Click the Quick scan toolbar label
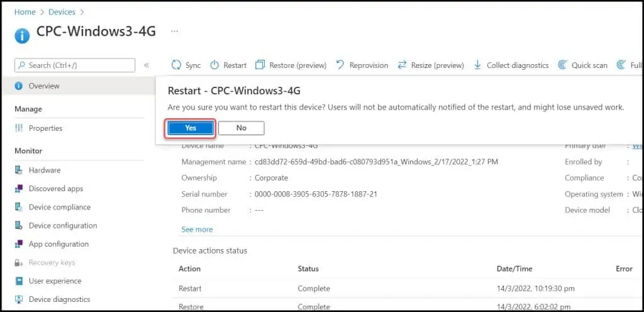644x312 pixels. click(590, 65)
